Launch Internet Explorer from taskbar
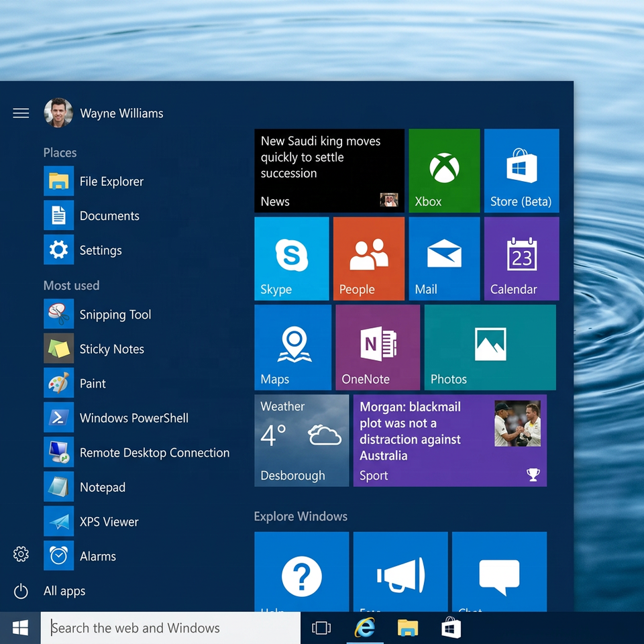 [365, 628]
